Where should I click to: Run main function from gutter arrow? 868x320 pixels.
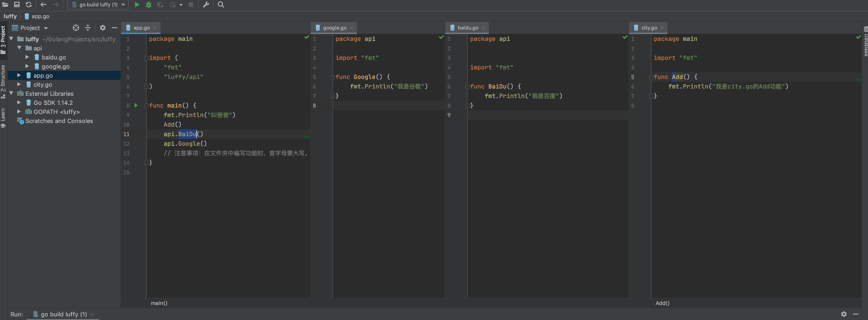tap(136, 105)
